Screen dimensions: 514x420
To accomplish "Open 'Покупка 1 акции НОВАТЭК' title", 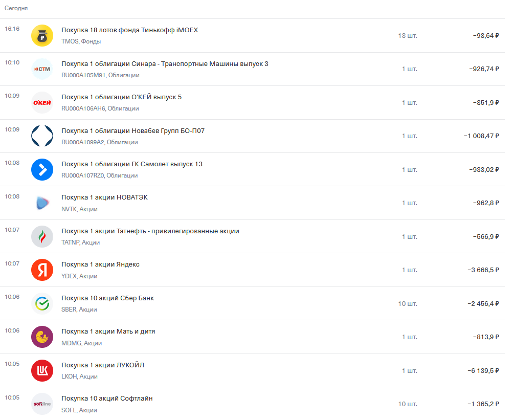I will pyautogui.click(x=104, y=197).
